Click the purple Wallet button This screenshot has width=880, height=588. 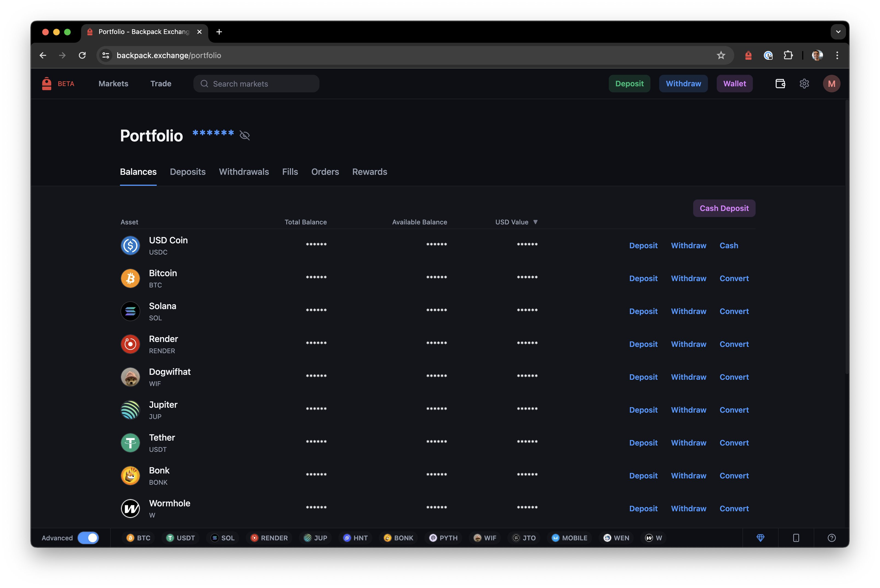click(x=735, y=84)
